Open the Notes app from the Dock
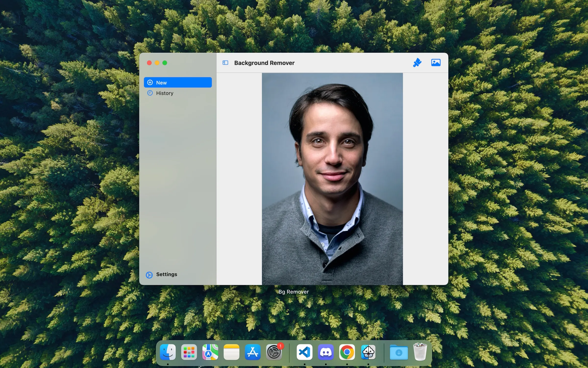This screenshot has height=368, width=588. [231, 353]
